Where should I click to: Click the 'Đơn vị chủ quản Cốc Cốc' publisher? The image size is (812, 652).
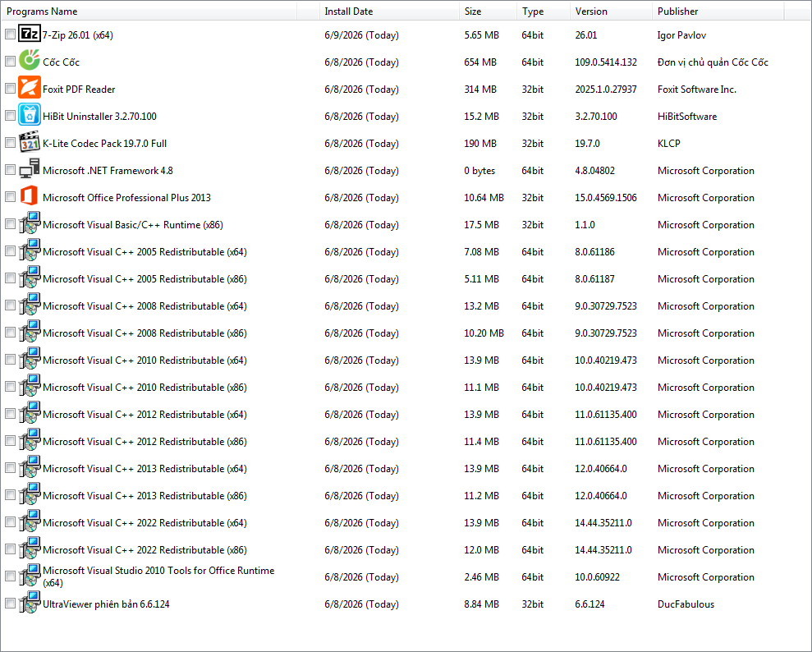(713, 62)
